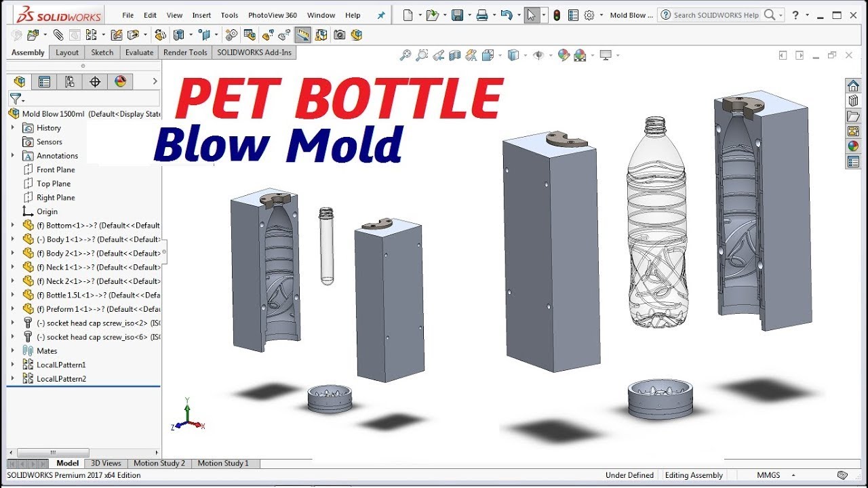
Task: Click the Help question mark button
Action: [x=795, y=15]
